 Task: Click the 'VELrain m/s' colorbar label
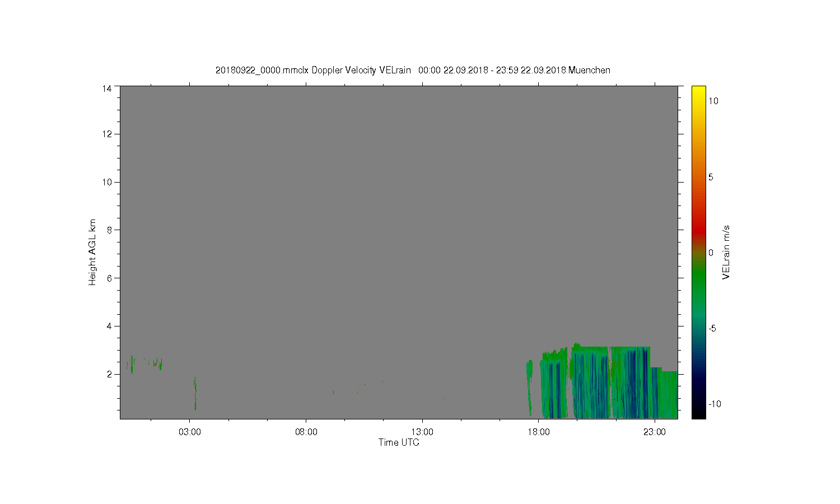pos(726,253)
